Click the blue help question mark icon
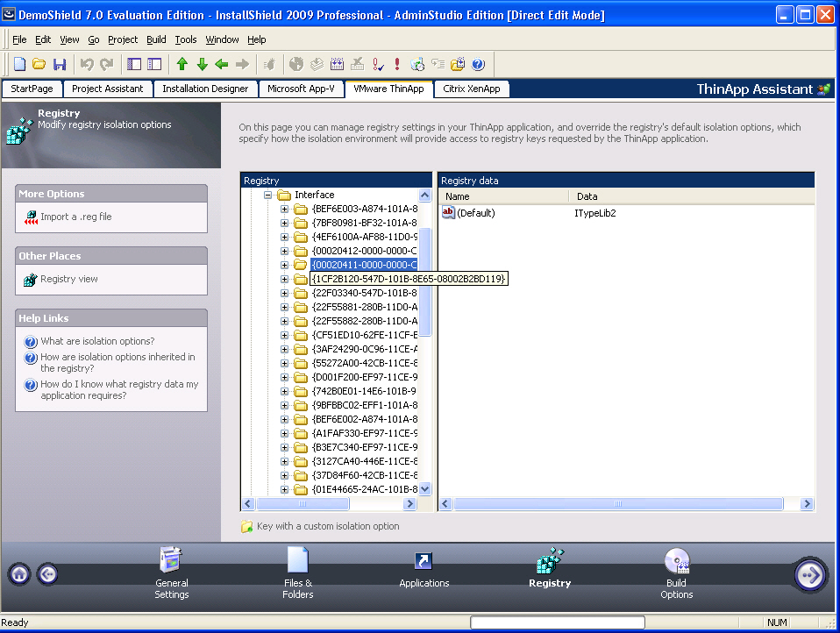840x633 pixels. point(478,64)
